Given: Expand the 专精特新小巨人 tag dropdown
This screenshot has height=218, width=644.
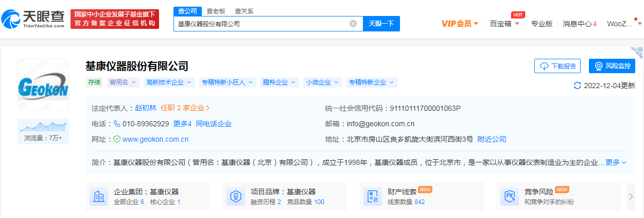Looking at the screenshot, I should [227, 82].
